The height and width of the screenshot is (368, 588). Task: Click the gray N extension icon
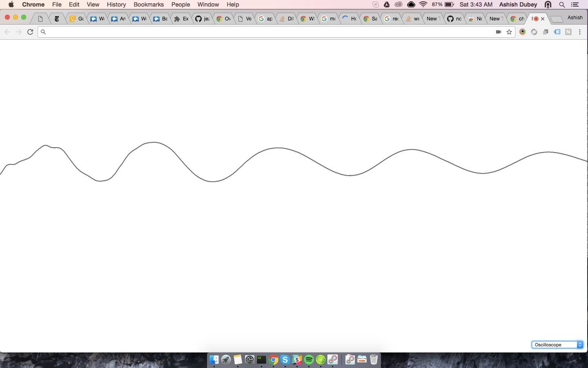(x=568, y=32)
